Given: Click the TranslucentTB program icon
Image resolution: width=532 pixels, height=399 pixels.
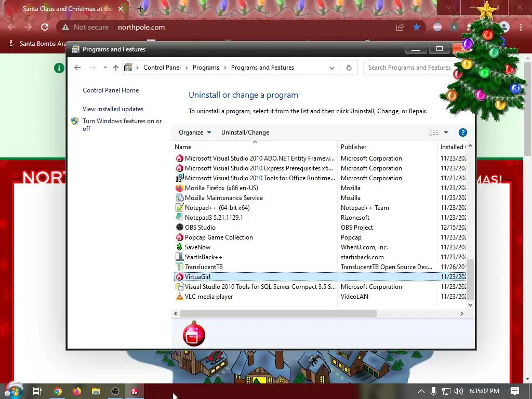Looking at the screenshot, I should 179,267.
